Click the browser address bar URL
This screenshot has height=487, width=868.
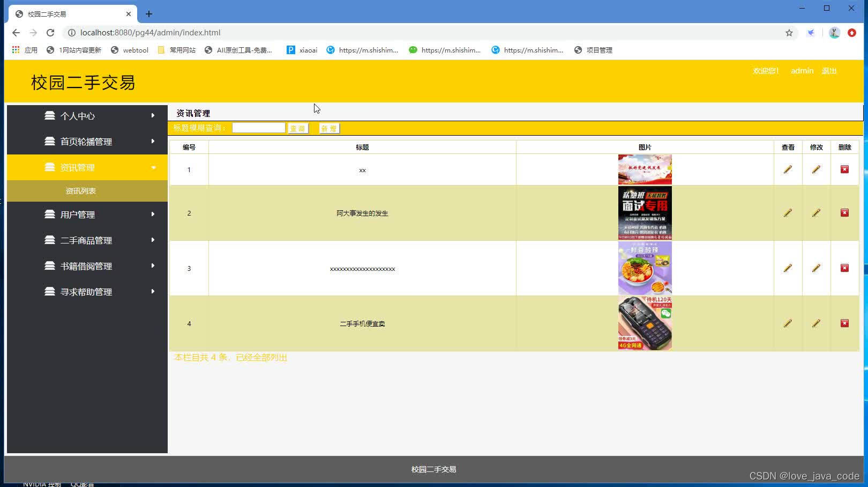(x=150, y=33)
